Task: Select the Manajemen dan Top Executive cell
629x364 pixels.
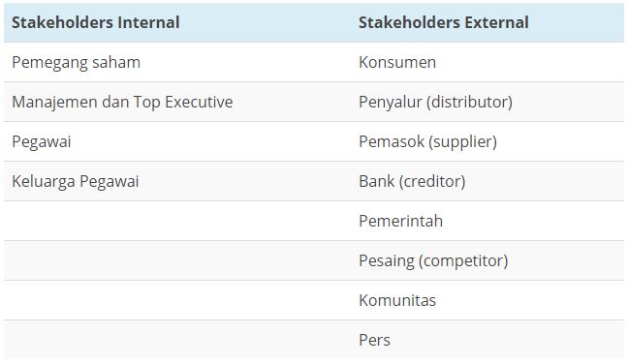Action: 177,102
